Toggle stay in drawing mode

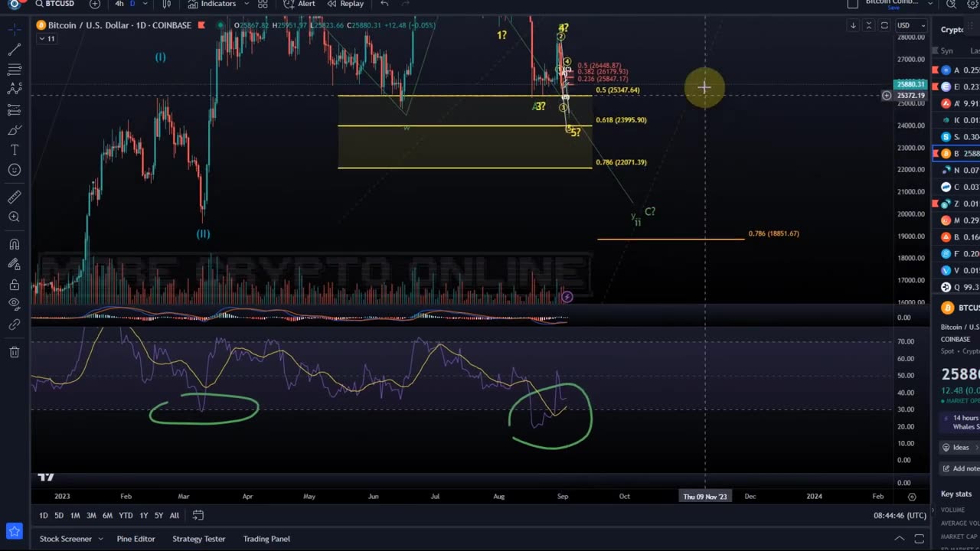pyautogui.click(x=14, y=264)
